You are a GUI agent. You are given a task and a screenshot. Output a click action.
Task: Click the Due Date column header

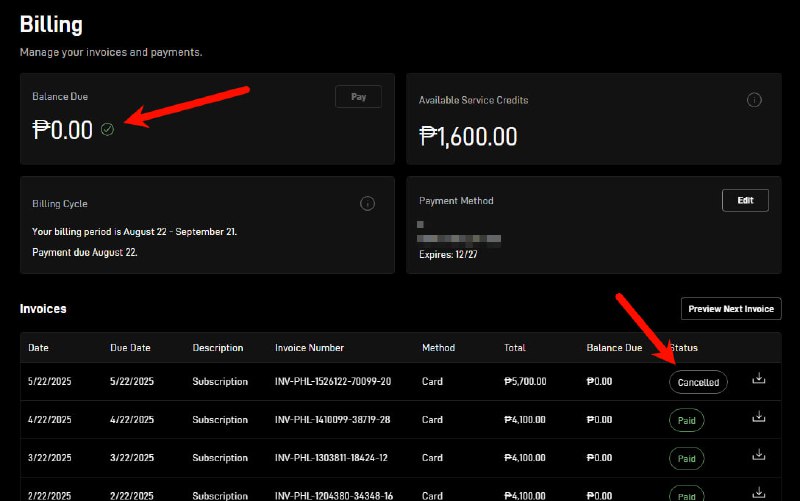point(130,348)
